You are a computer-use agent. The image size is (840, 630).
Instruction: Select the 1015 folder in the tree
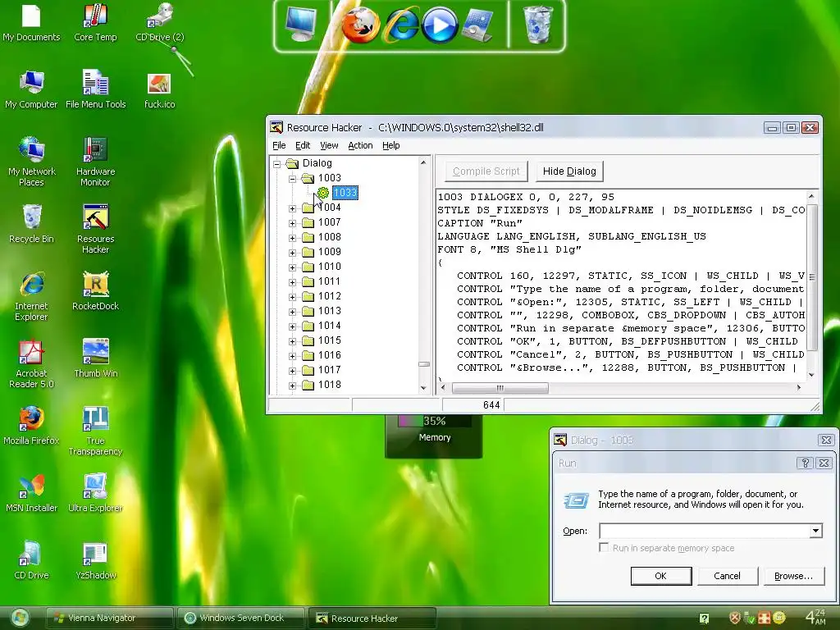click(x=329, y=341)
